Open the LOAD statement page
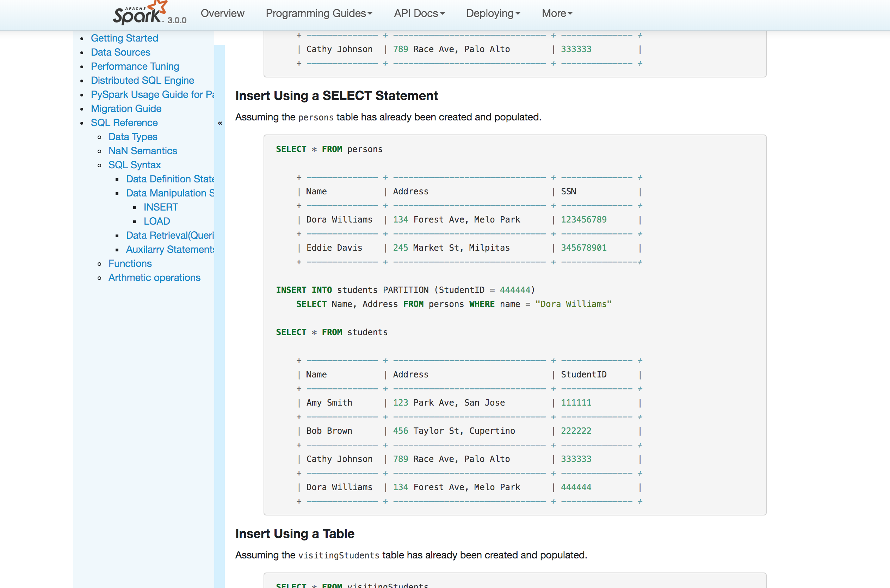This screenshot has width=890, height=588. 157,221
